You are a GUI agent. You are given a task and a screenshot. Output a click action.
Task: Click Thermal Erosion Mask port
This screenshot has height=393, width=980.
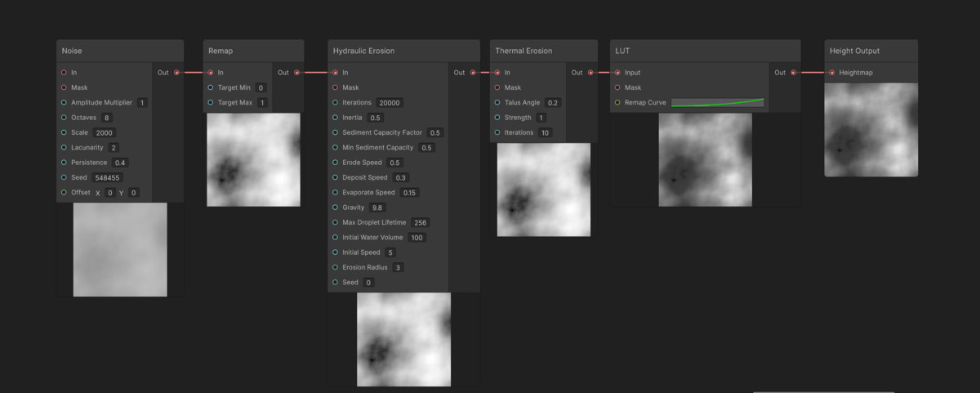tap(497, 87)
